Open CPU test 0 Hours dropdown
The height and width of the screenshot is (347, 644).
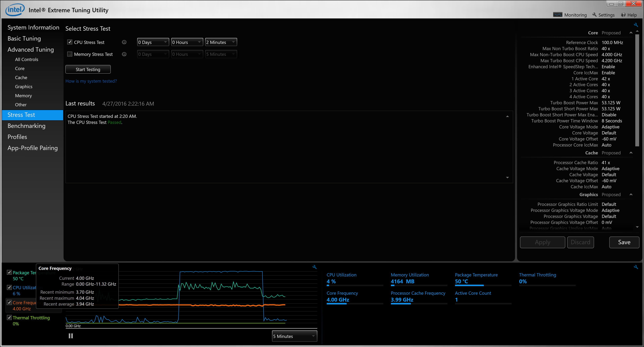187,42
